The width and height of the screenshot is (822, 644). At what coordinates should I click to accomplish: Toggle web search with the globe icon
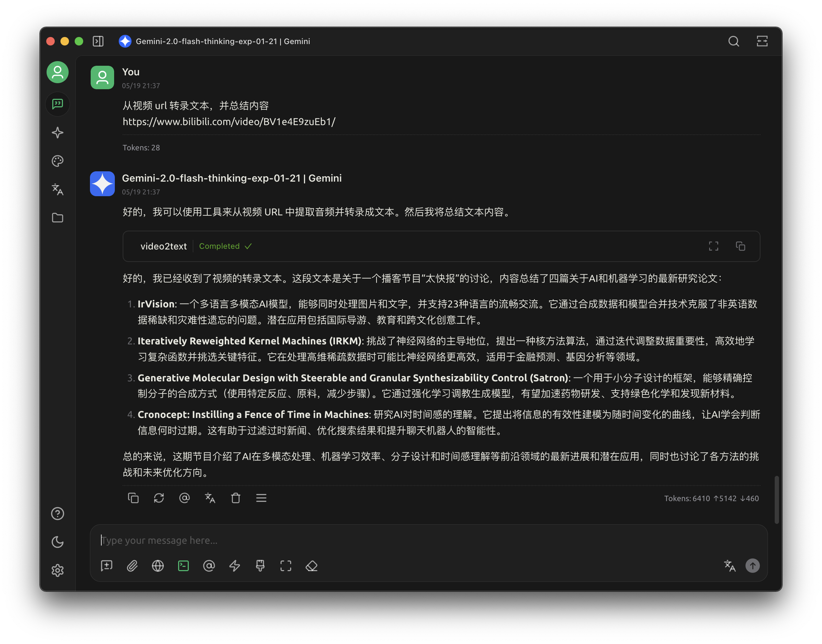158,565
